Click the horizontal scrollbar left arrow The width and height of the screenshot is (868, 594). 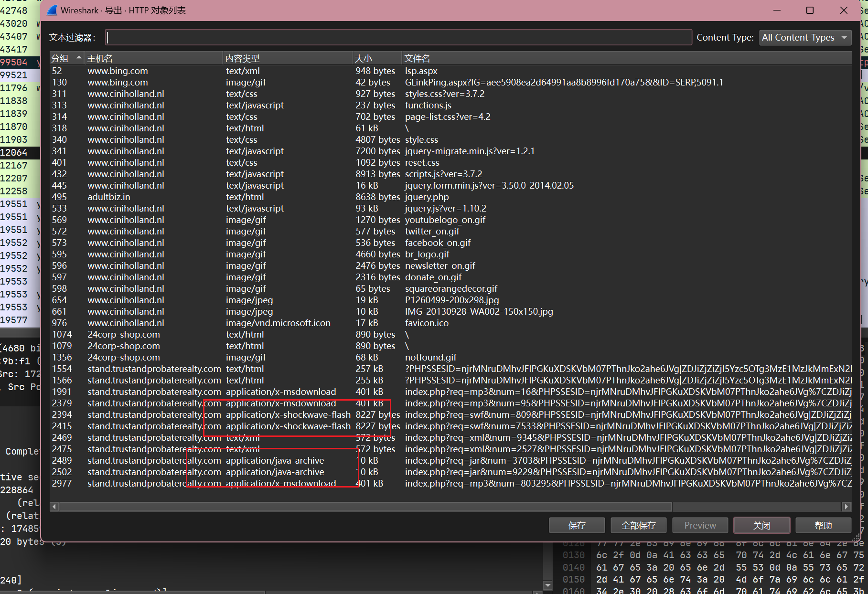tap(54, 507)
